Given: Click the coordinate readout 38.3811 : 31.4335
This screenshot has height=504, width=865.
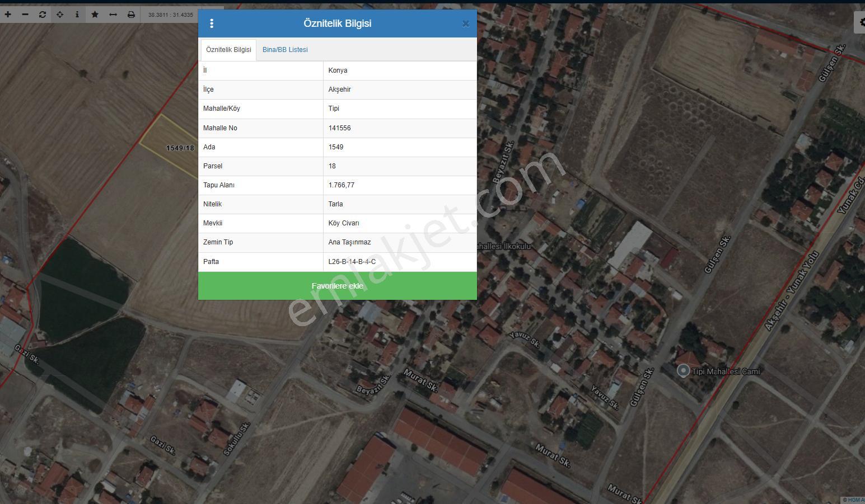Looking at the screenshot, I should (x=171, y=15).
